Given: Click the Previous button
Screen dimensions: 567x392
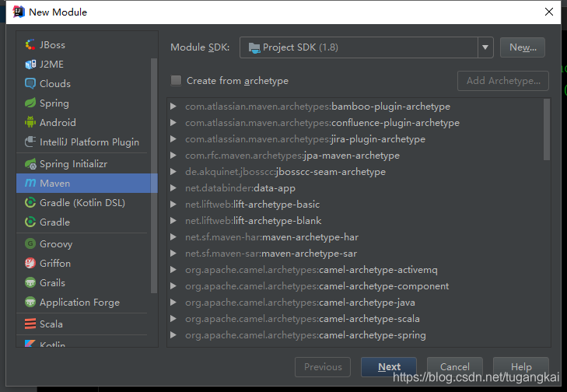Looking at the screenshot, I should pos(323,366).
